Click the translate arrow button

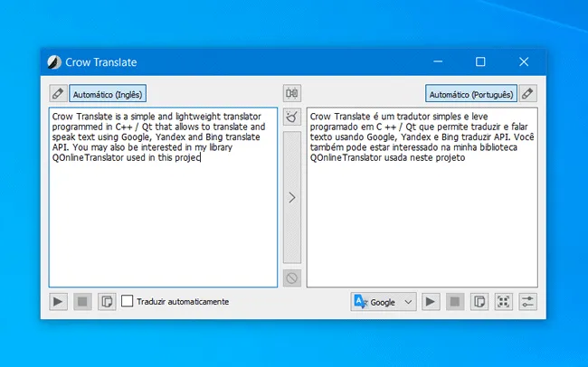click(292, 197)
